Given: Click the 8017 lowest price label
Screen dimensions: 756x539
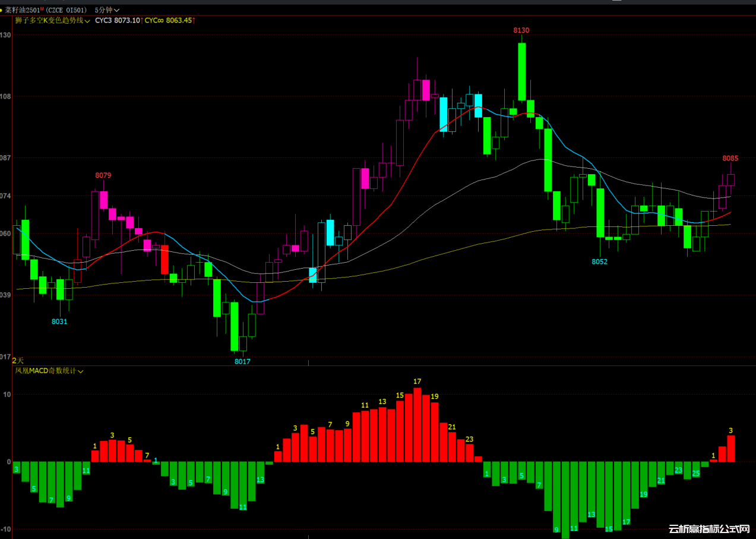Looking at the screenshot, I should 242,361.
